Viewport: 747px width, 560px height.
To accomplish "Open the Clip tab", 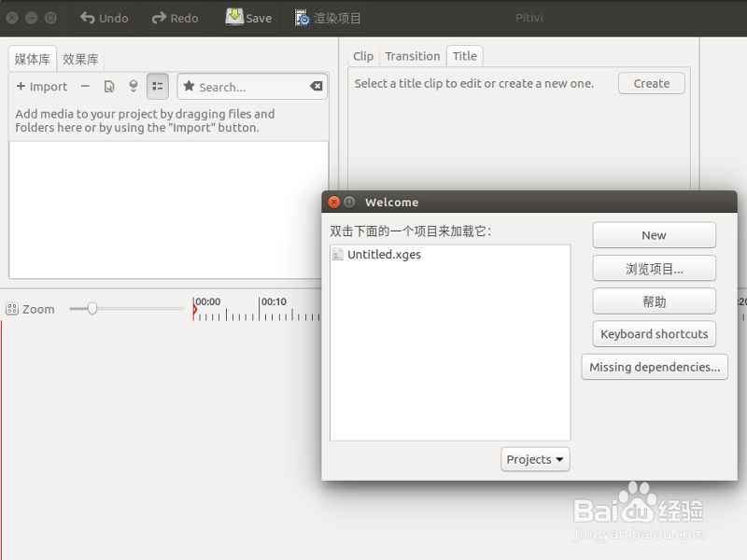I will [363, 56].
